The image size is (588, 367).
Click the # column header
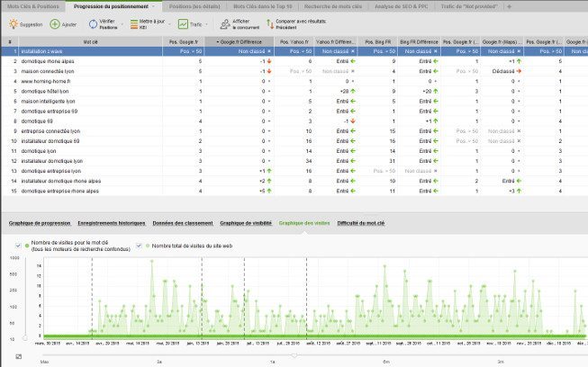point(10,42)
